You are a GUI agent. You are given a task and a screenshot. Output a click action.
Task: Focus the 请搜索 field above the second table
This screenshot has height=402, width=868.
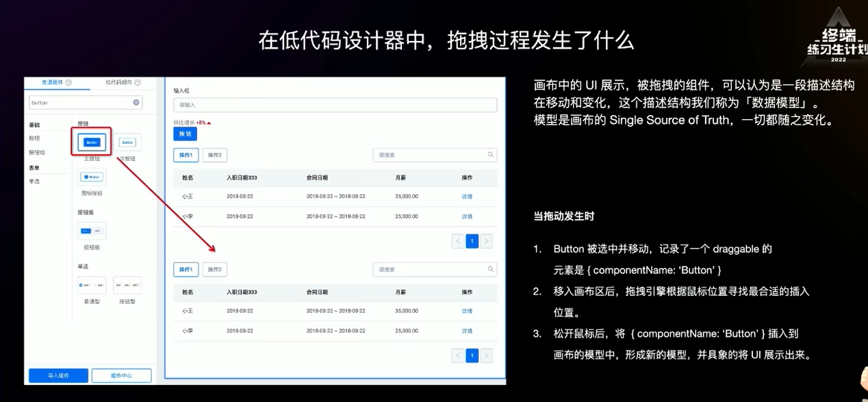click(x=435, y=270)
